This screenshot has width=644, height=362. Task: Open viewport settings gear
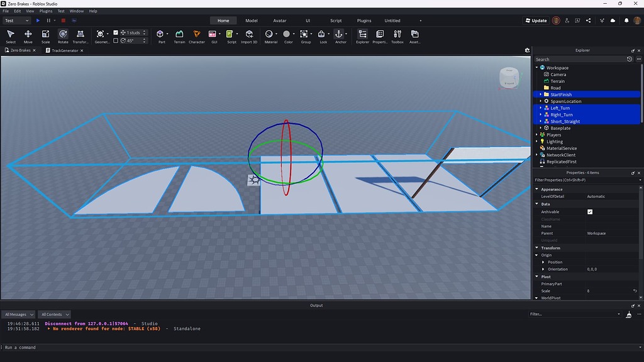[x=528, y=50]
